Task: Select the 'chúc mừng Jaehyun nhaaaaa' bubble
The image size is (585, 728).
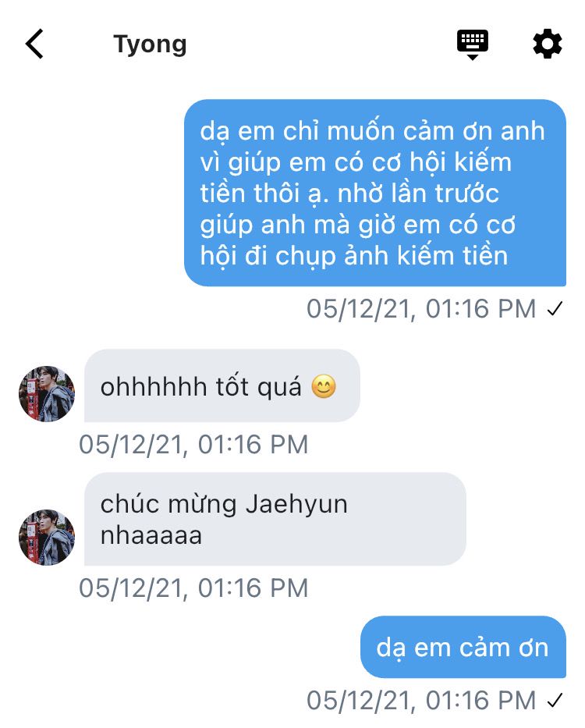Action: [x=275, y=519]
